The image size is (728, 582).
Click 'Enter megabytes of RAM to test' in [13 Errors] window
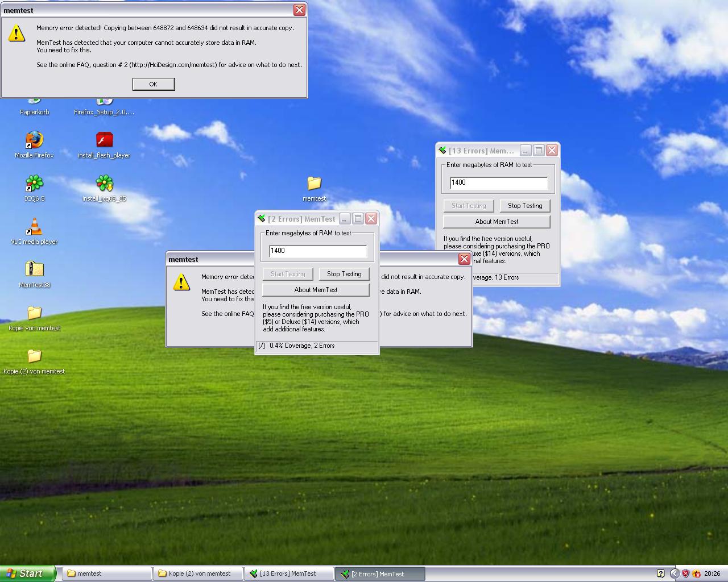[x=489, y=165]
